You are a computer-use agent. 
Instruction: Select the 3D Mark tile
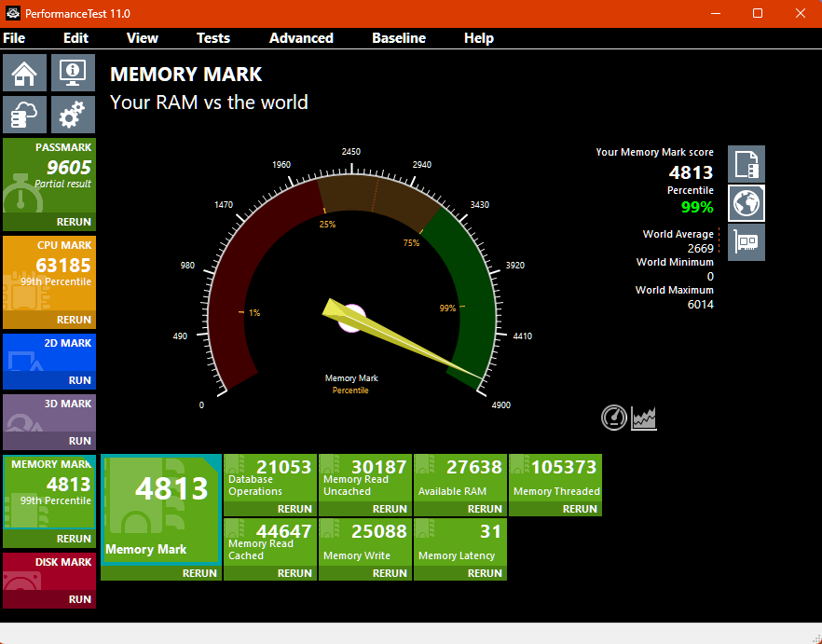point(49,413)
